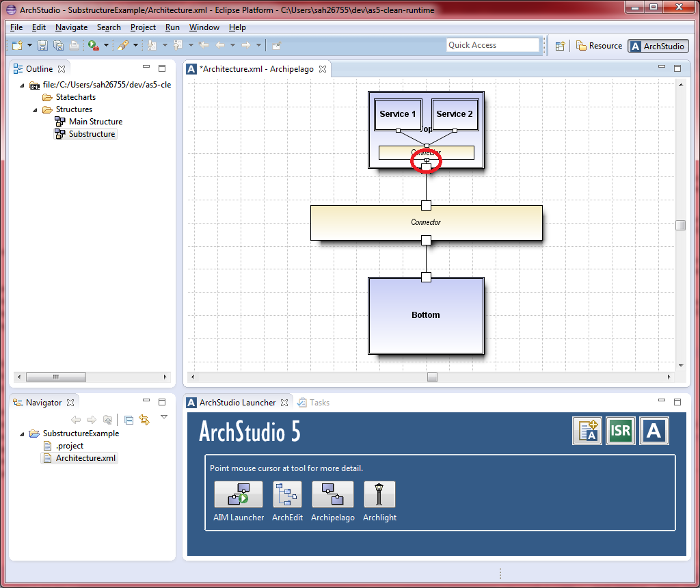This screenshot has height=588, width=700.
Task: Open the Project menu
Action: [x=143, y=27]
